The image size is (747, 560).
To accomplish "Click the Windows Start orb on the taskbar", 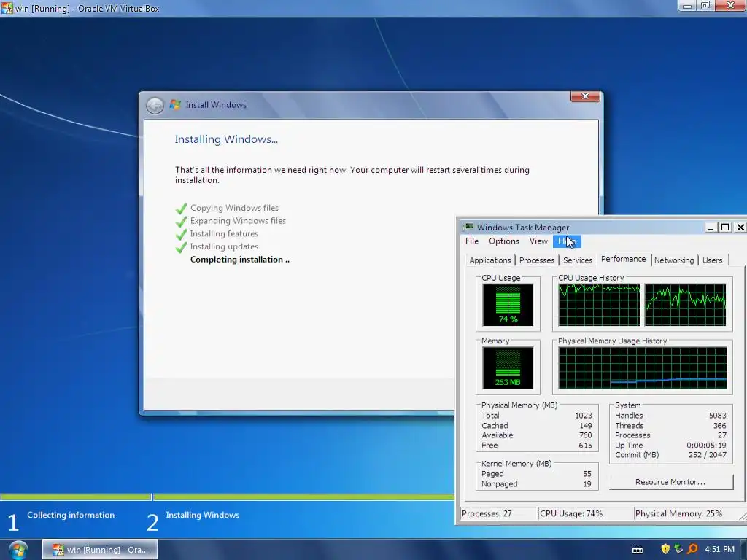I will [x=18, y=550].
